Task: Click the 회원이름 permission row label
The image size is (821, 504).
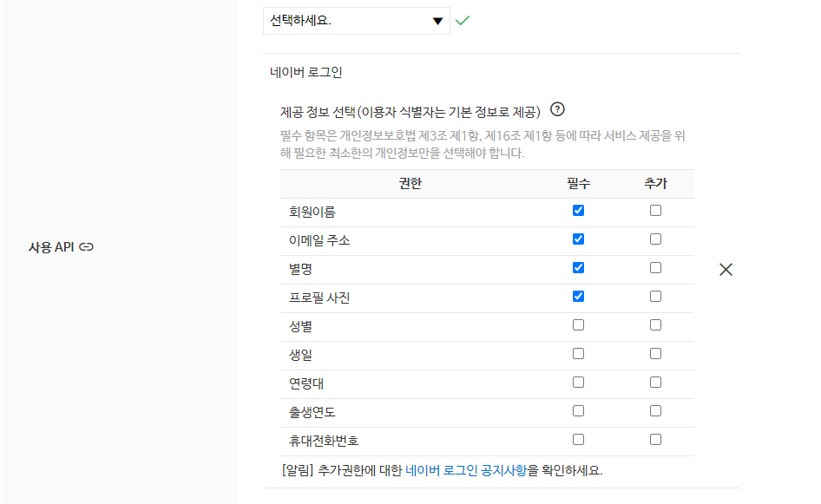Action: (312, 212)
